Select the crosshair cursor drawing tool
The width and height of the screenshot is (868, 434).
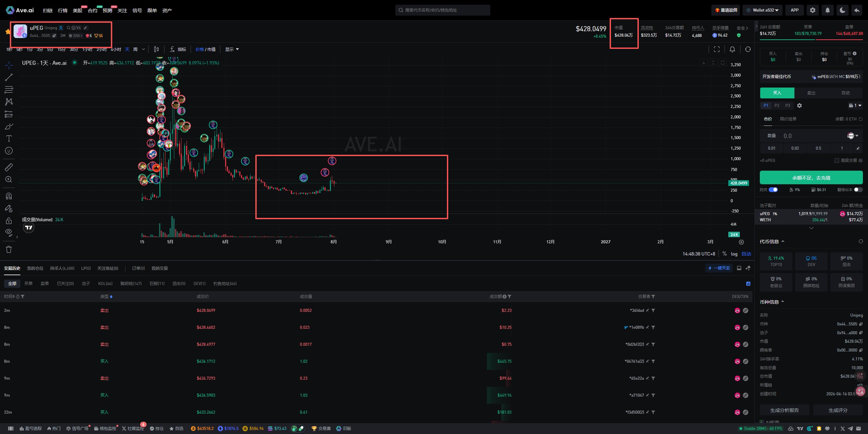(9, 64)
